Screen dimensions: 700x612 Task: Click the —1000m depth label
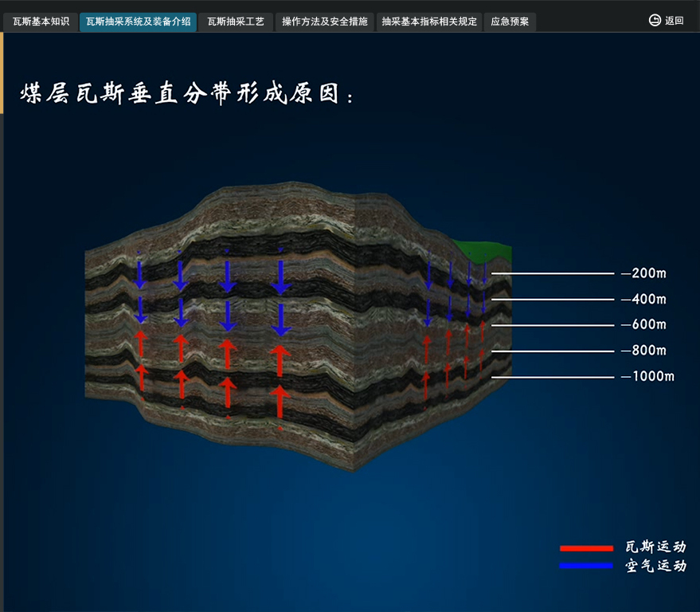(x=647, y=376)
